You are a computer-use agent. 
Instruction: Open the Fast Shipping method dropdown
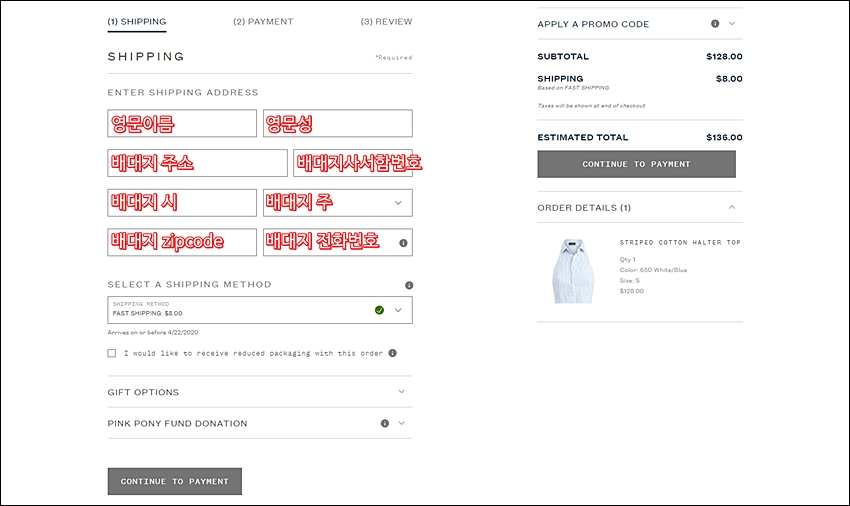[x=260, y=310]
